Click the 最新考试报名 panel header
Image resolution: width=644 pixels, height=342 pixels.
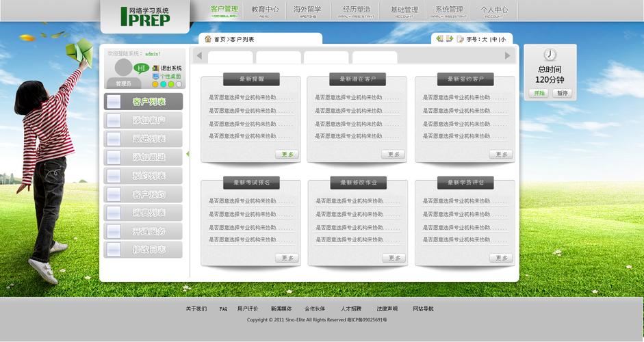[251, 183]
